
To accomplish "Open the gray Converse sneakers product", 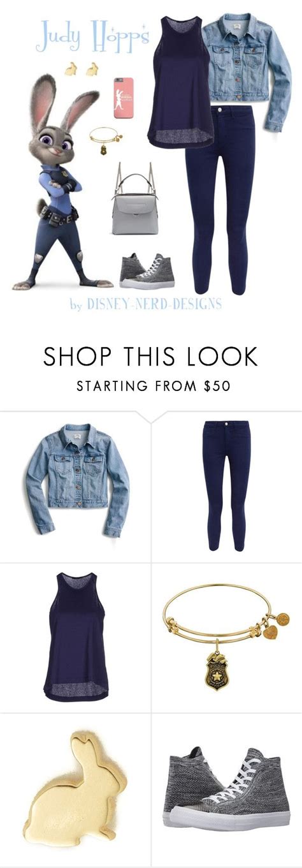I will 227,790.
